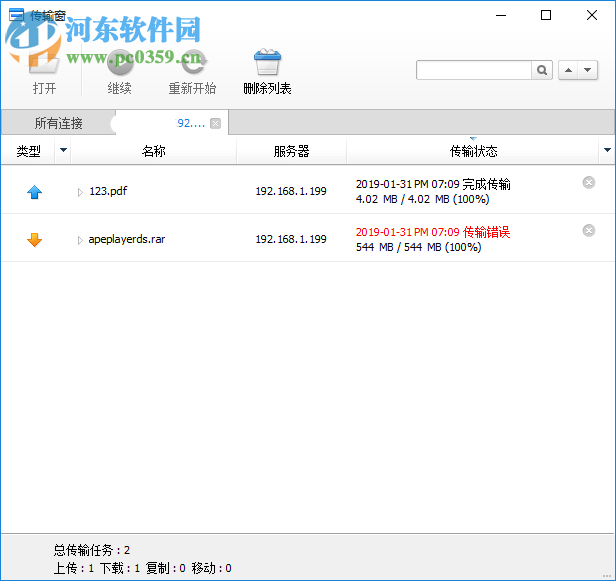Remove the 123.pdf transfer entry
Screen dimensions: 616x581
point(588,183)
